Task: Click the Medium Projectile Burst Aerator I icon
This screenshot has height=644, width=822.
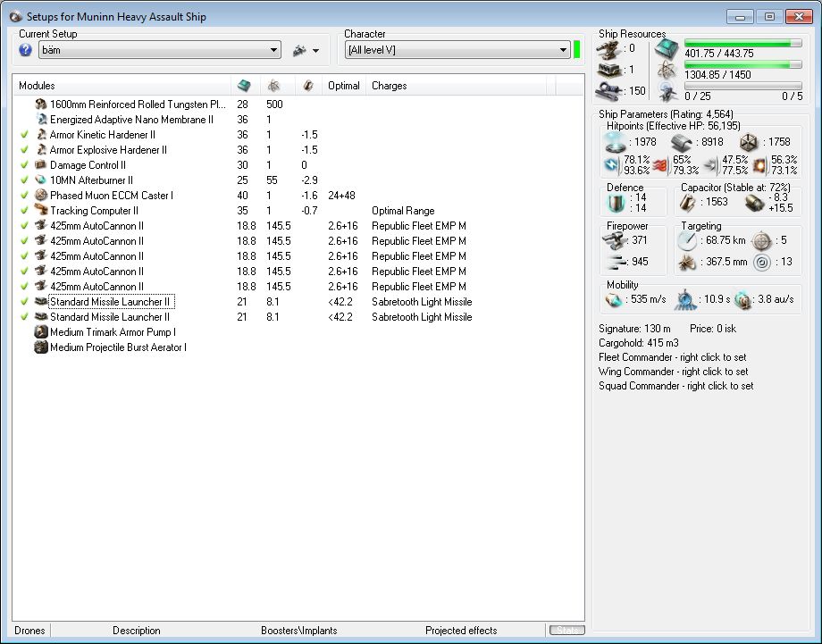Action: point(41,347)
